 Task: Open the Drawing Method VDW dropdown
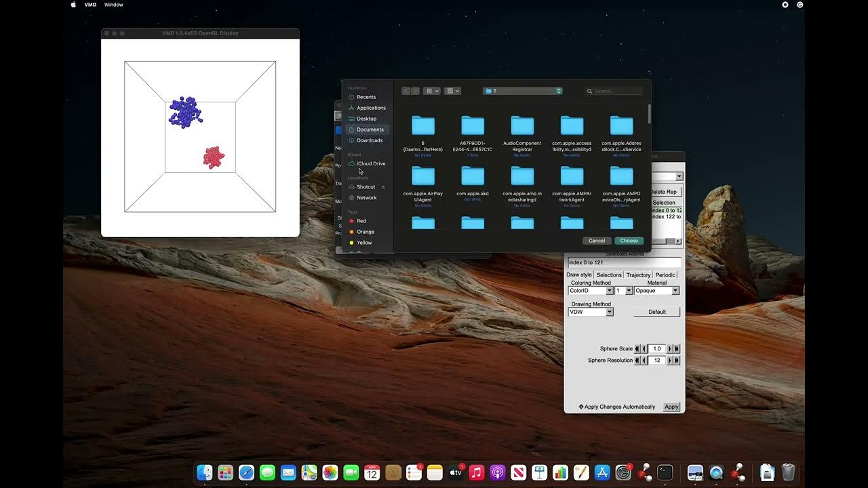(590, 312)
